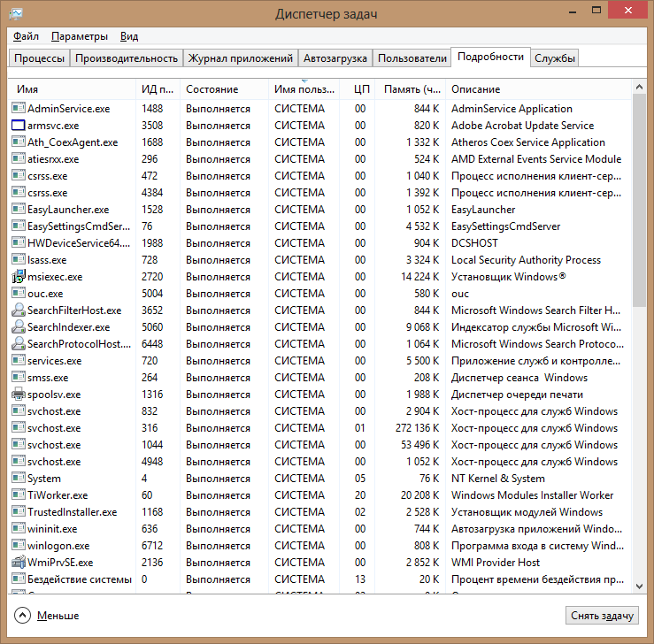Click the vertical scrollbar thumb
Screen dimensions: 654x644
coord(639,201)
